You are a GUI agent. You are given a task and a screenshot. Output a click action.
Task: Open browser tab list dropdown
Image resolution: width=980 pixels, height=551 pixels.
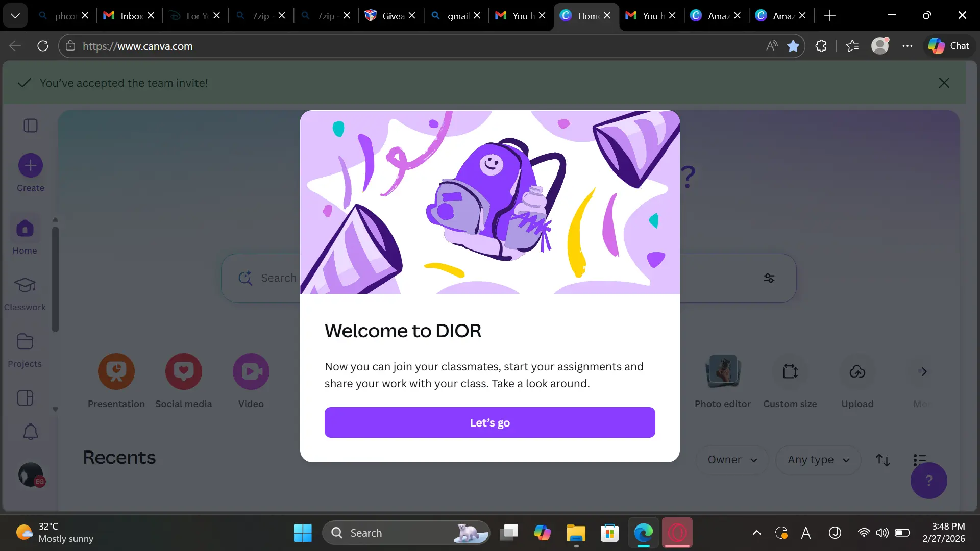pos(15,16)
